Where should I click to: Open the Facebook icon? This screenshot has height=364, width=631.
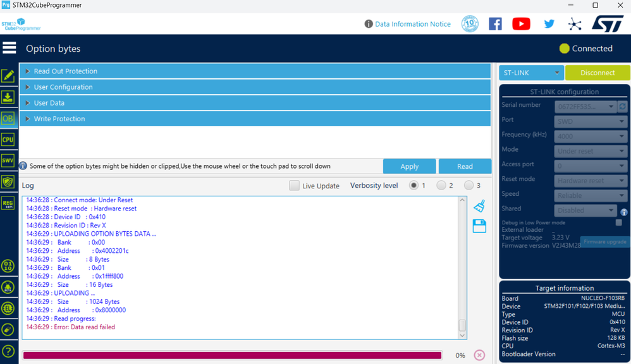point(496,24)
